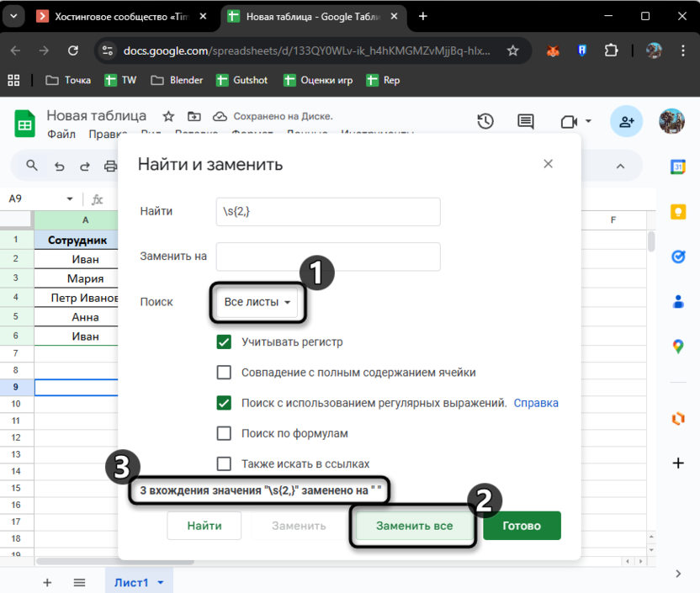700x593 pixels.
Task: Click the Заменить на input field
Action: 328,257
